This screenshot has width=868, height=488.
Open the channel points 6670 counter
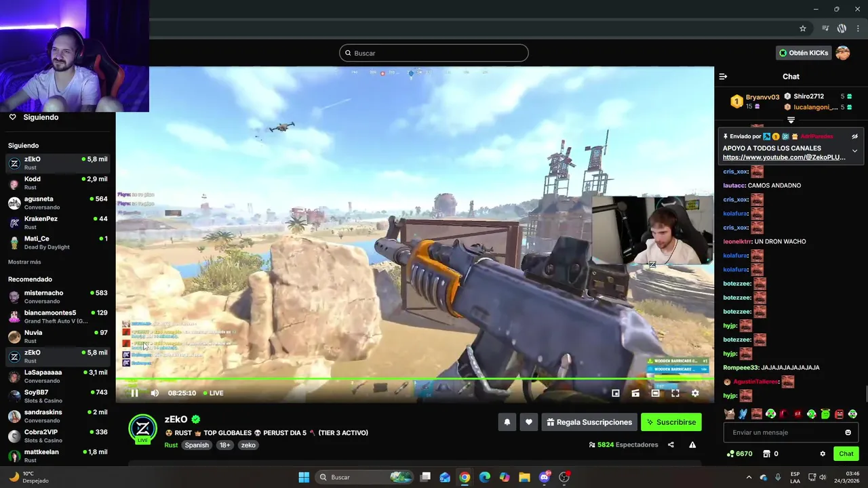point(739,453)
